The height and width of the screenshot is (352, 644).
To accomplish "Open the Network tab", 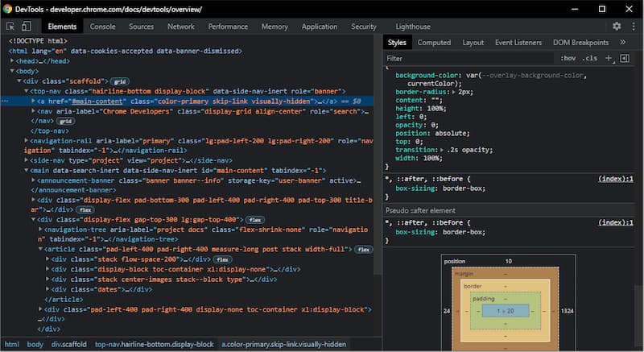I will [x=180, y=27].
